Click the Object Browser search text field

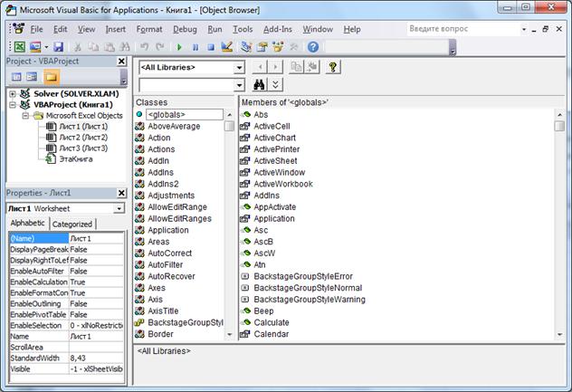pyautogui.click(x=186, y=85)
